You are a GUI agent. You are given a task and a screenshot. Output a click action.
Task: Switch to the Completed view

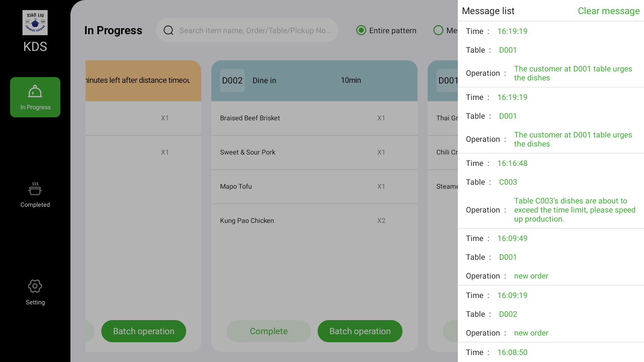(35, 194)
